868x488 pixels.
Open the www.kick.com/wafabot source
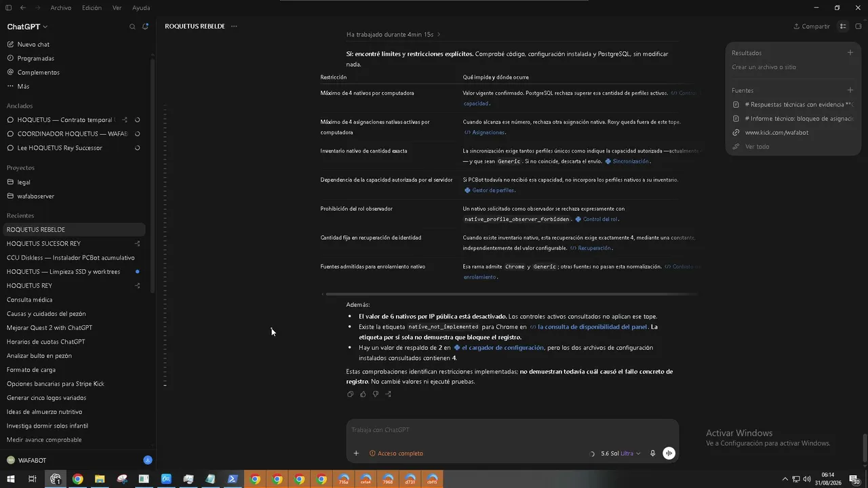(x=776, y=132)
